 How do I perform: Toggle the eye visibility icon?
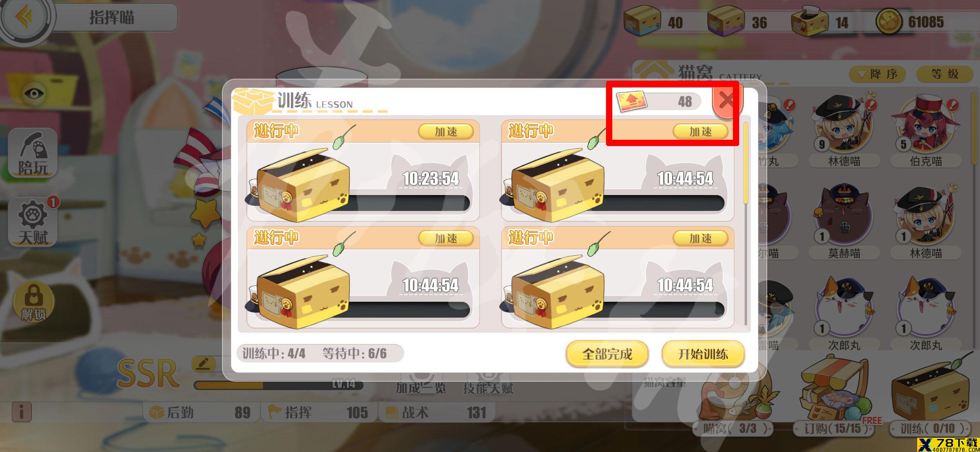[x=34, y=93]
